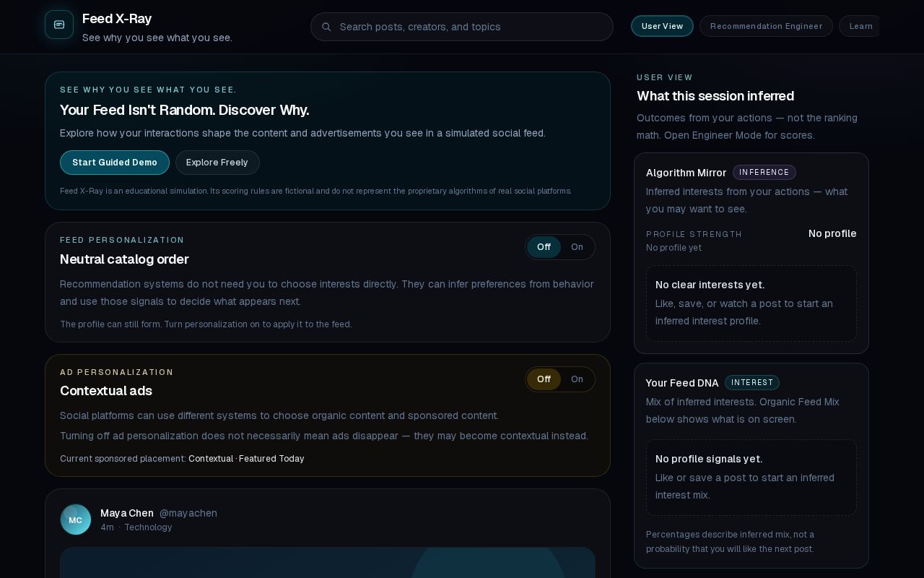Click the 'Algorithm Mirror' card title
The height and width of the screenshot is (578, 924).
point(686,173)
